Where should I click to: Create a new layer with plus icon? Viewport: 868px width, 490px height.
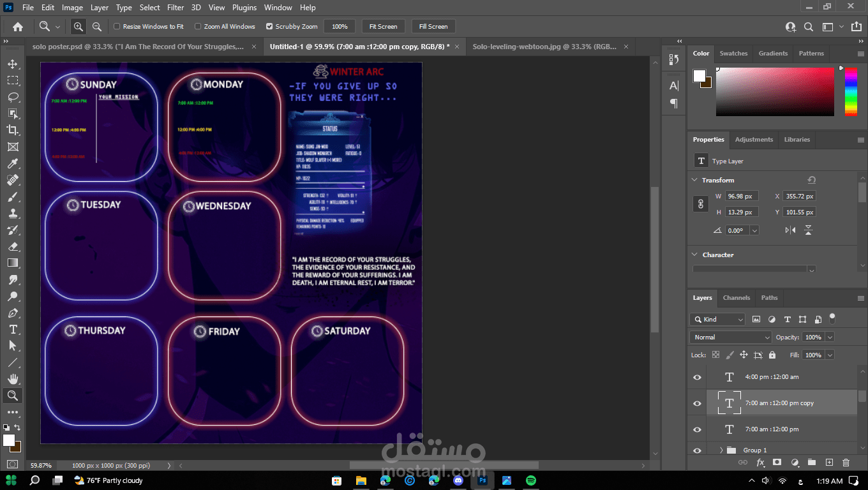point(829,463)
